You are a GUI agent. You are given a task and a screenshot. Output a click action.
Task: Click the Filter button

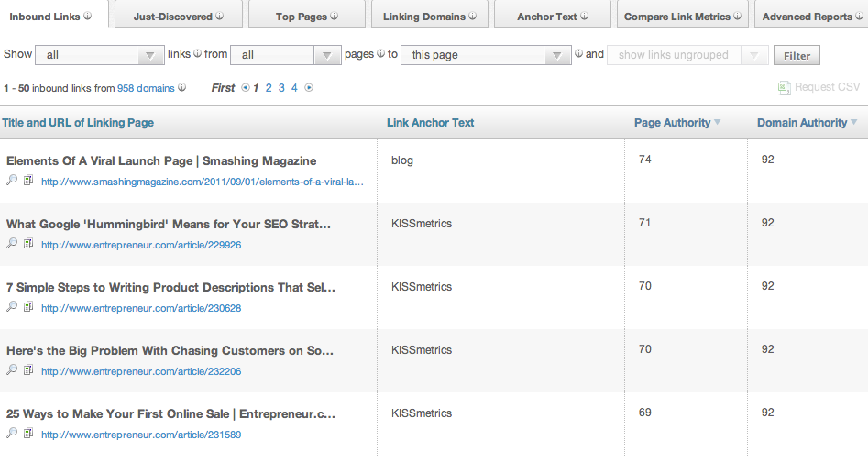(x=797, y=55)
